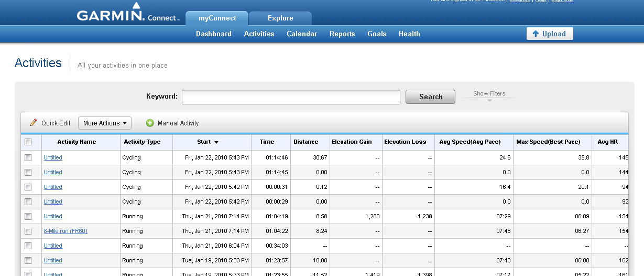Go to the Reports section
Screen dimensions: 644x276
click(342, 34)
